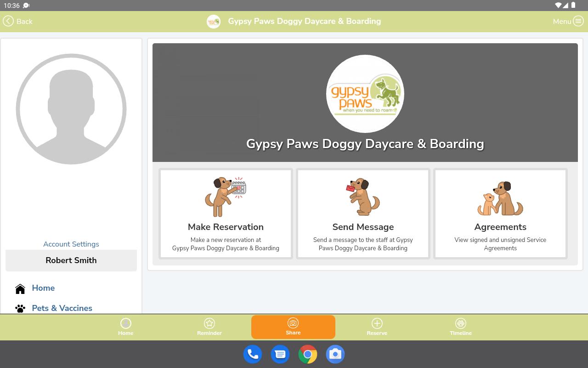The height and width of the screenshot is (368, 588).
Task: Tap the dog holding envelope illustration
Action: point(363,196)
